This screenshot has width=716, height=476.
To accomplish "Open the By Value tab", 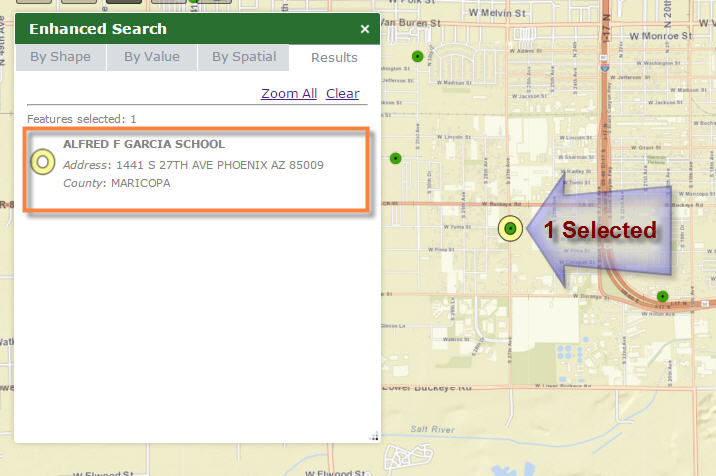I will [x=152, y=57].
